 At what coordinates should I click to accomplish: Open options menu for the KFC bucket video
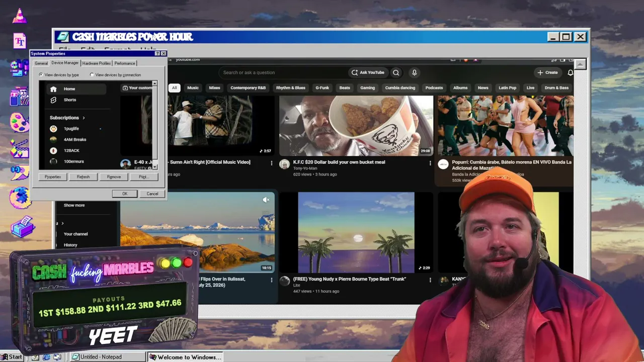click(x=430, y=163)
